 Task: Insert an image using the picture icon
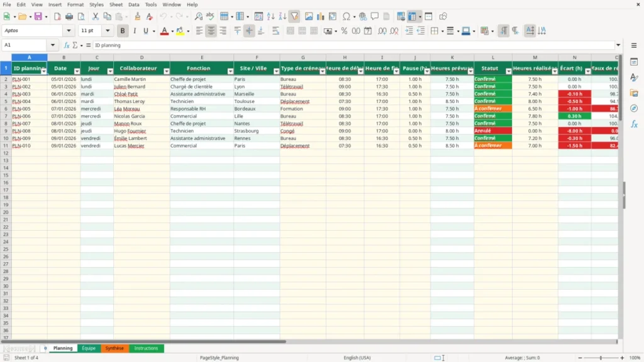(309, 16)
